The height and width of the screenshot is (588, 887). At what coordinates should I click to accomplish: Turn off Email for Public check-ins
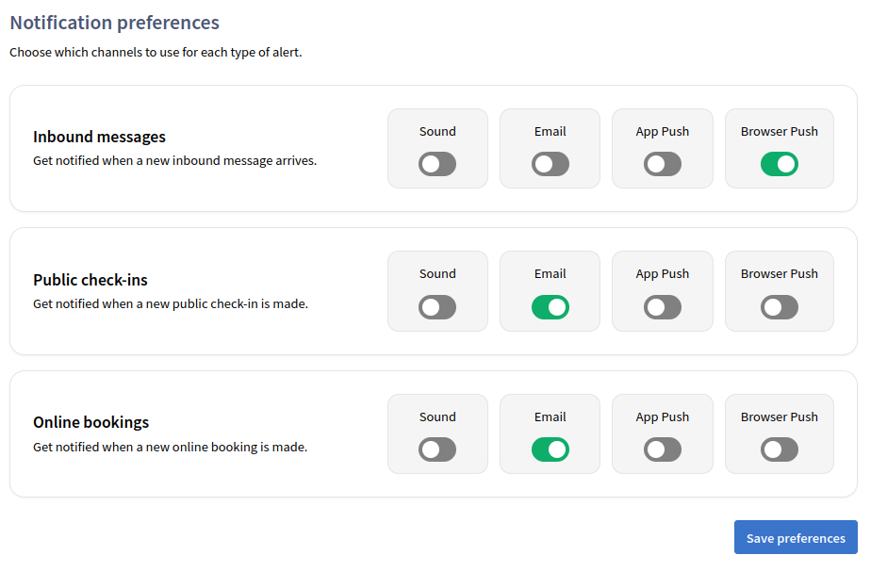[550, 307]
